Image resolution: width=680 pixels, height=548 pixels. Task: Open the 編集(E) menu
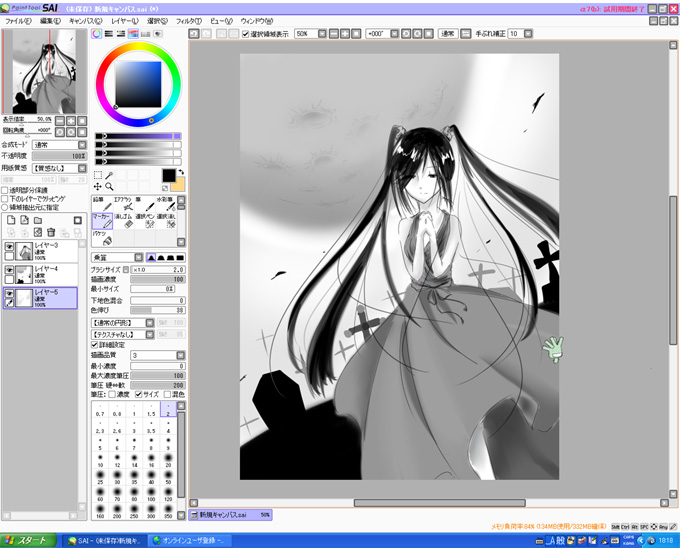coord(50,21)
